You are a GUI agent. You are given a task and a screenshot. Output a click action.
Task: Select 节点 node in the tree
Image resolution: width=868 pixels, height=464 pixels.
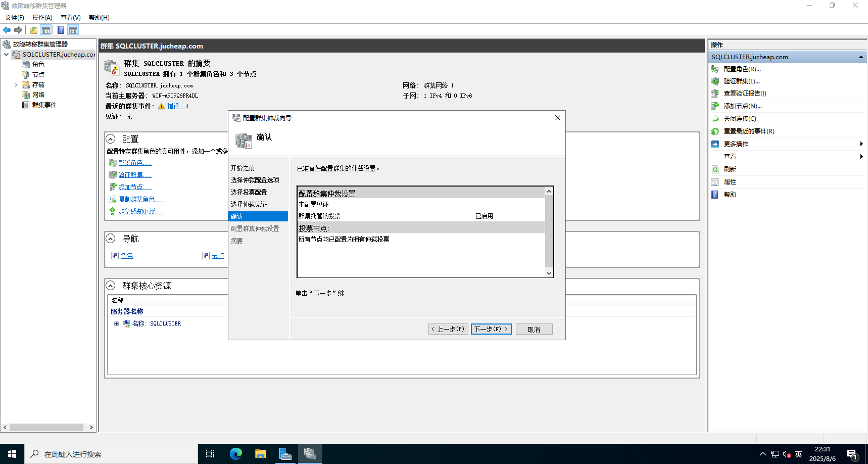point(38,74)
